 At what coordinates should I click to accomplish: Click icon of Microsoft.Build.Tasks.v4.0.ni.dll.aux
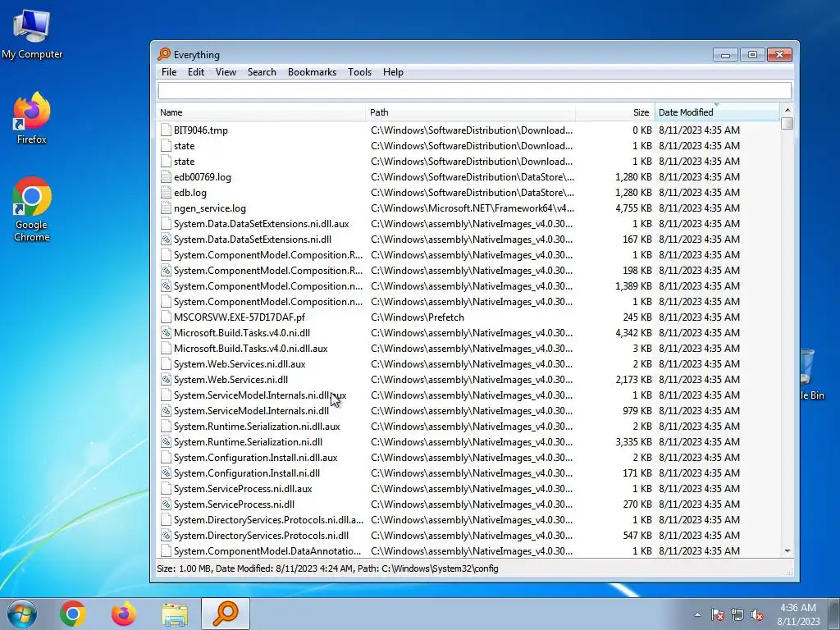(x=166, y=348)
